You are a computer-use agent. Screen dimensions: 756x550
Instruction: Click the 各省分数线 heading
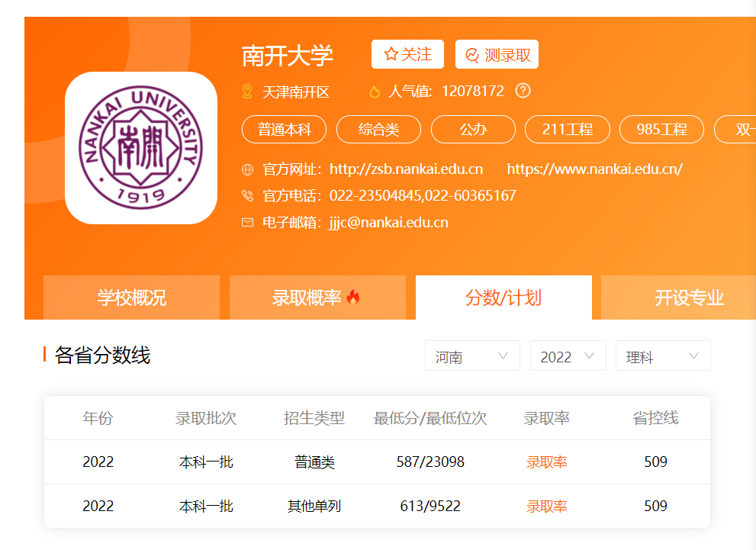pyautogui.click(x=103, y=355)
